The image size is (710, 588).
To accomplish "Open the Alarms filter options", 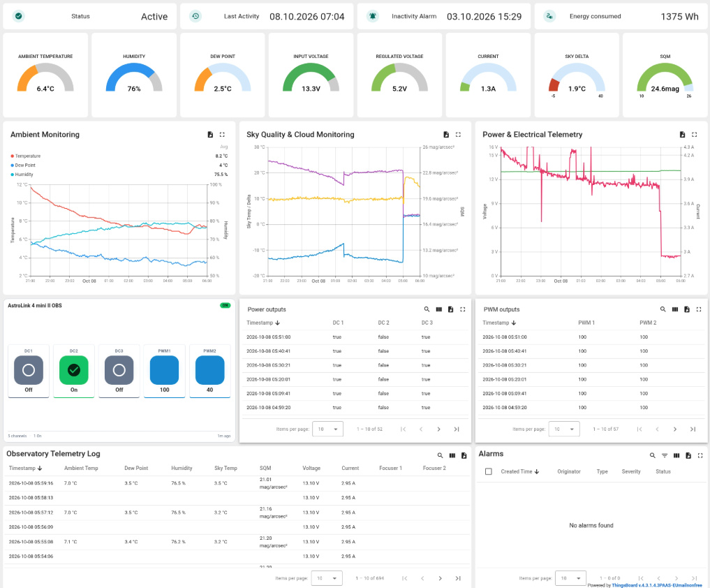I will pyautogui.click(x=664, y=456).
